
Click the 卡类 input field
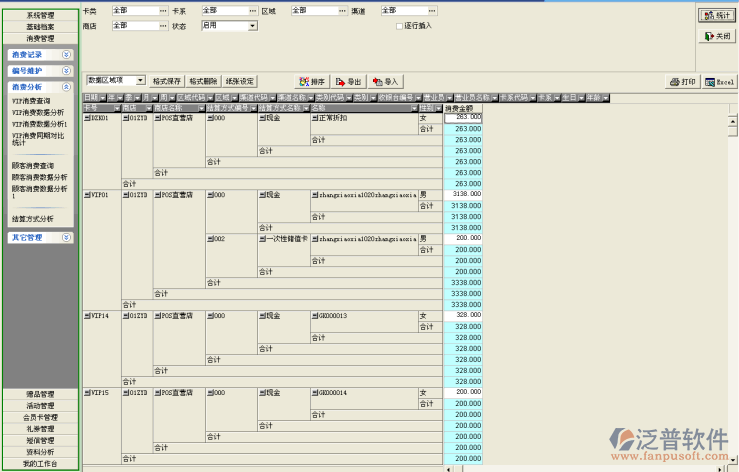pos(136,10)
